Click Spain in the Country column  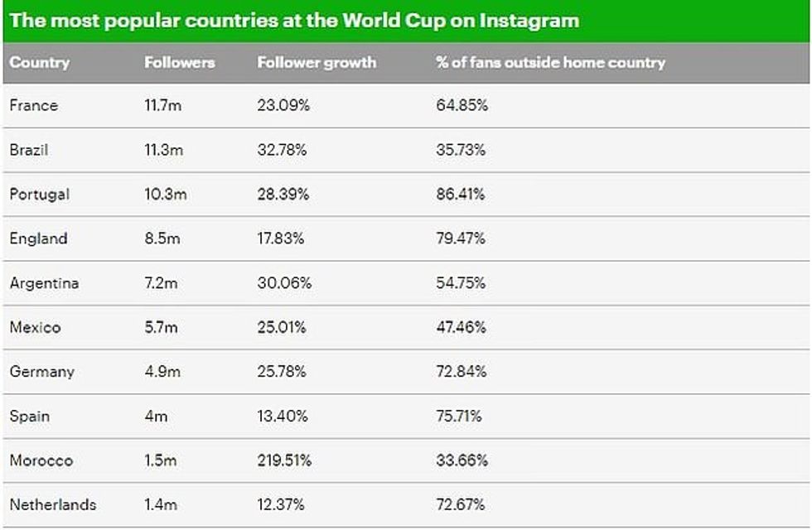coord(28,416)
